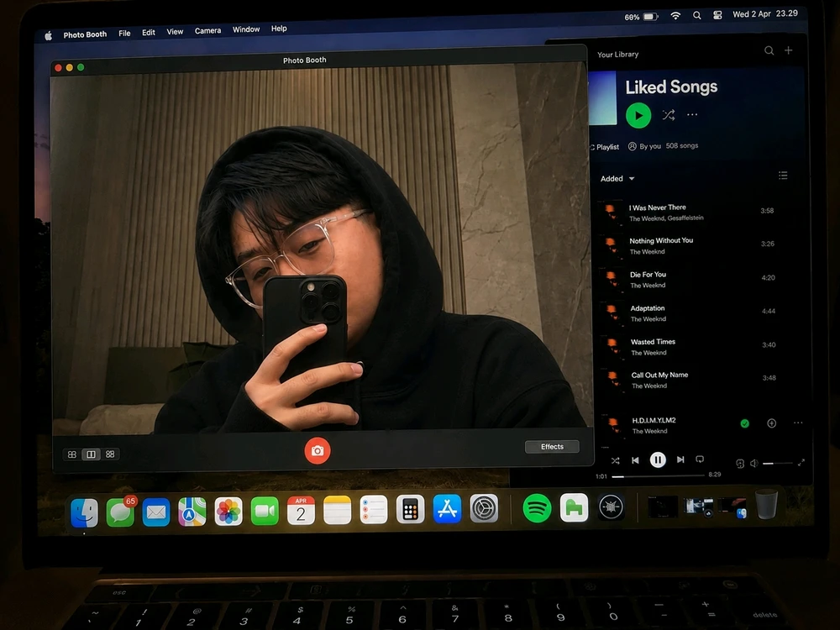
Task: Open the Trash in the Dock
Action: (x=767, y=503)
